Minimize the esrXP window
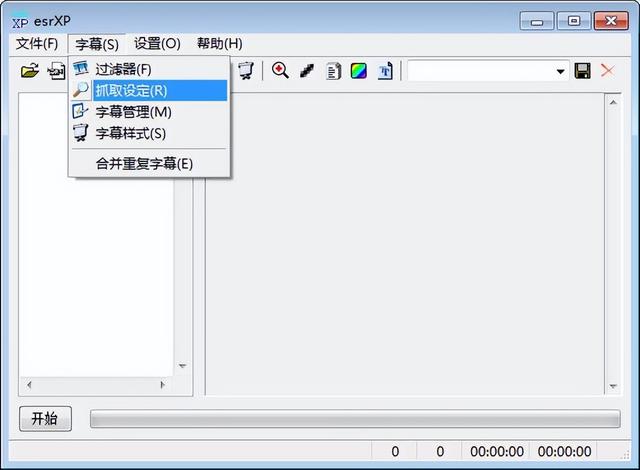Screen dimensions: 640x470 coord(537,21)
